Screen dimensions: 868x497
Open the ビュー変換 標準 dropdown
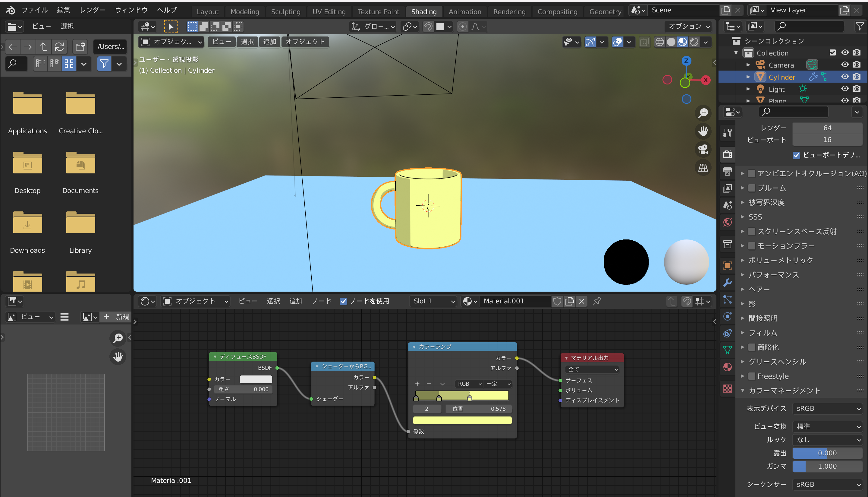(x=827, y=426)
